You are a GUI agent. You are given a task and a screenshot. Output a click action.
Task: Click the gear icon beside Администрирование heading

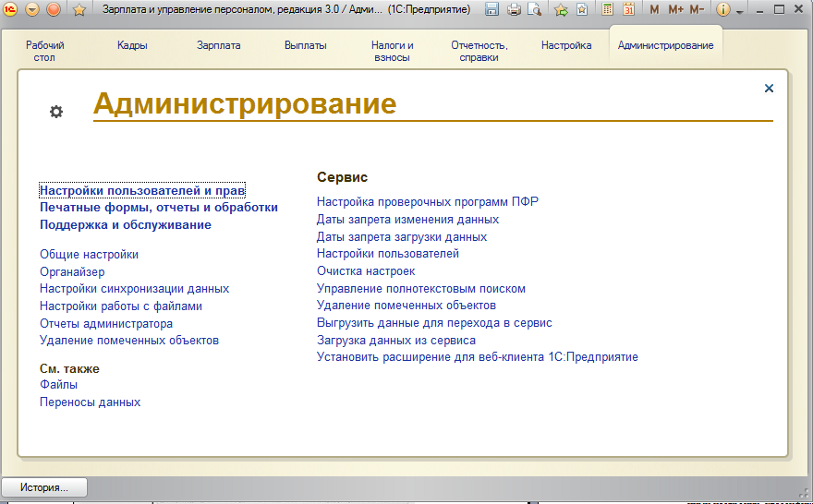tap(56, 112)
